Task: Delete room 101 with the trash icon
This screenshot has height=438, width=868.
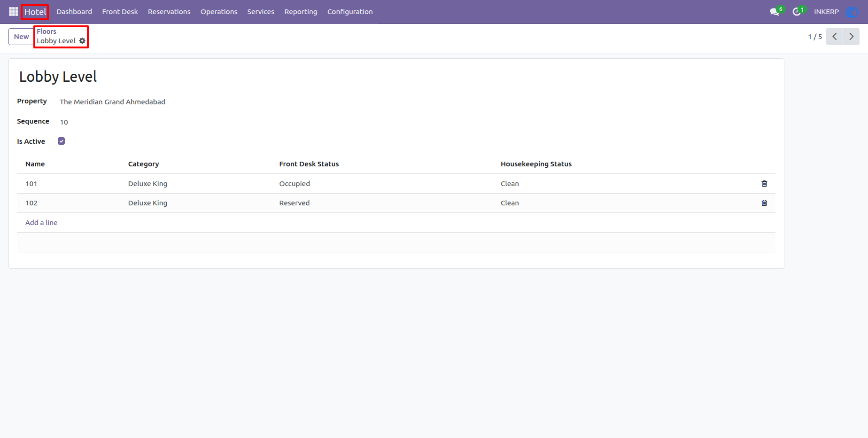Action: click(764, 184)
